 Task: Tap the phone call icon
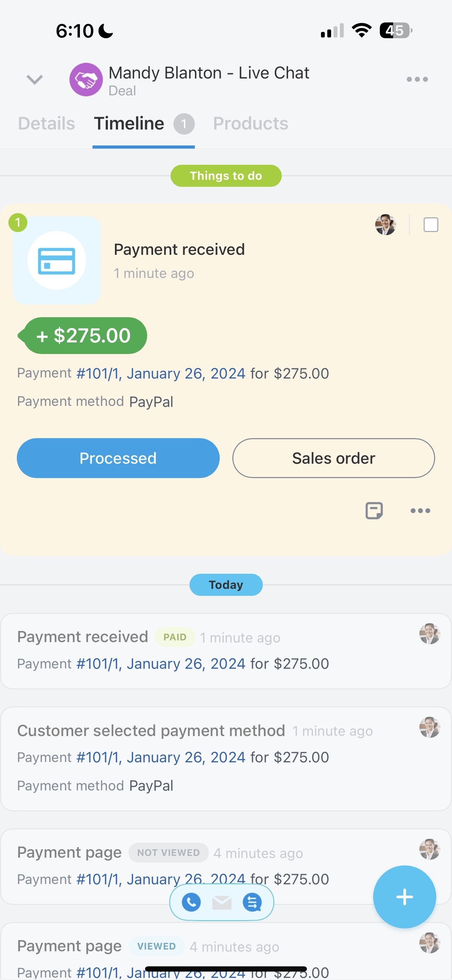[x=191, y=901]
